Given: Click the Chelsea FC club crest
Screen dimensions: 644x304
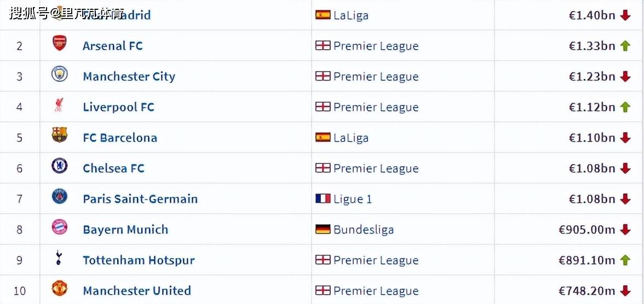Looking at the screenshot, I should (x=60, y=166).
